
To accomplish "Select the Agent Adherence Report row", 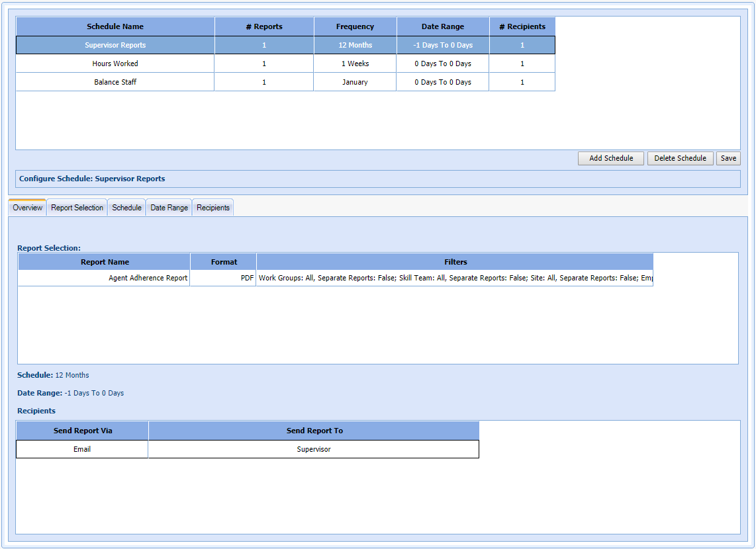I will coord(105,278).
